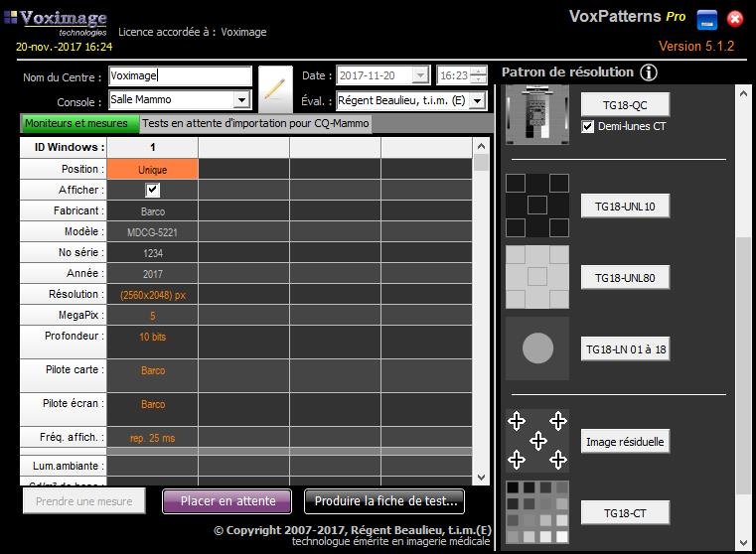756x554 pixels.
Task: Toggle the Afficher checkbox for monitor 1
Action: (152, 190)
